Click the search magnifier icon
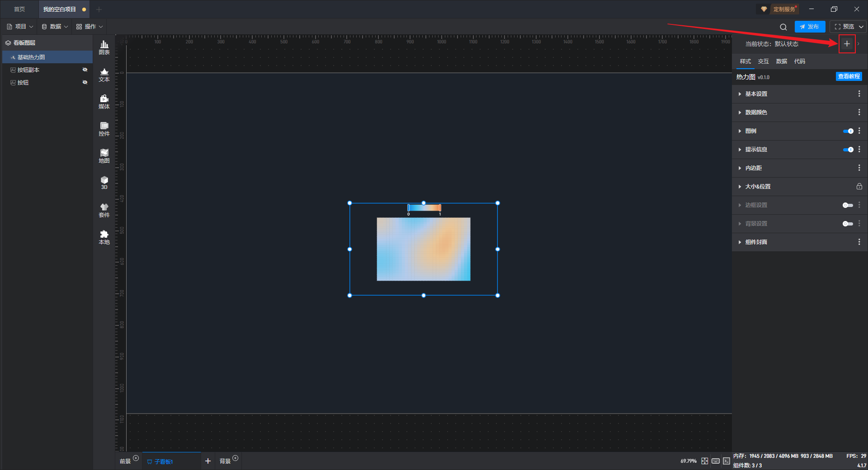Image resolution: width=868 pixels, height=470 pixels. click(x=783, y=27)
